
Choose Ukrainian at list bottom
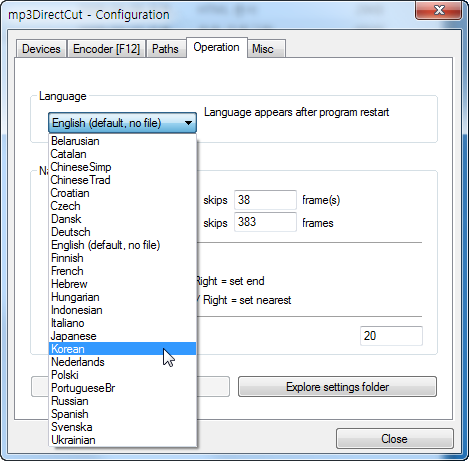122,440
